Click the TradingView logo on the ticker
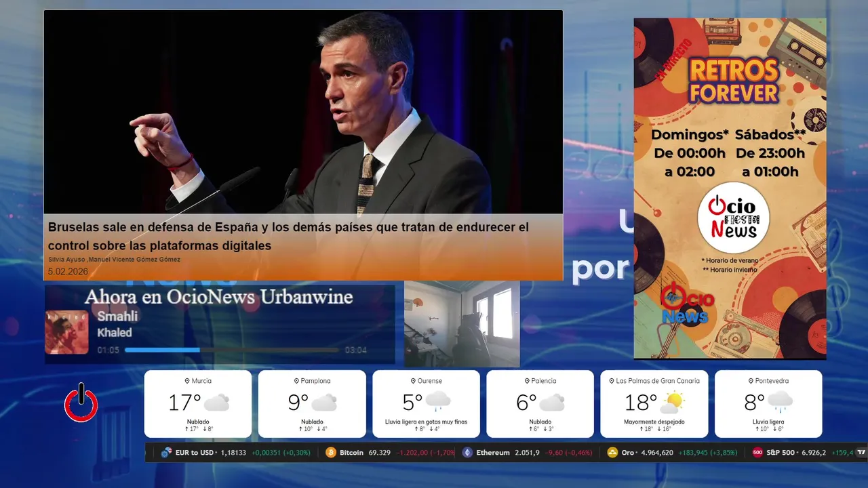 [x=861, y=453]
